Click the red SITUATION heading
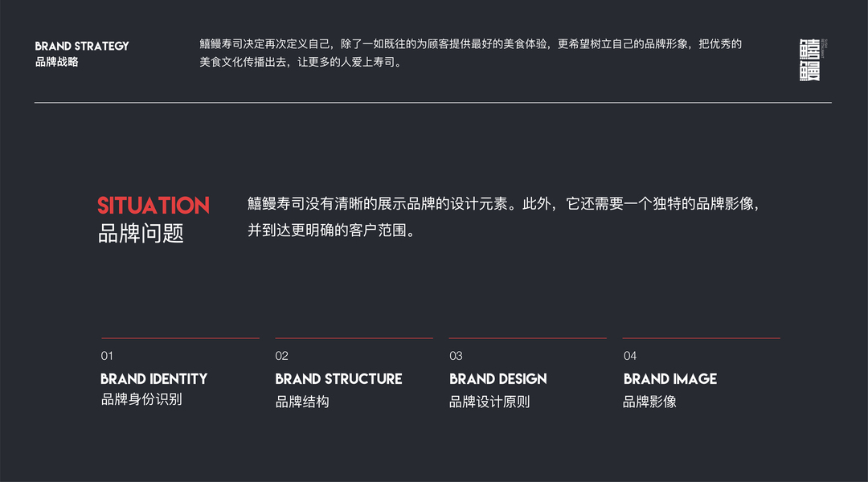Image resolution: width=868 pixels, height=482 pixels. click(154, 206)
